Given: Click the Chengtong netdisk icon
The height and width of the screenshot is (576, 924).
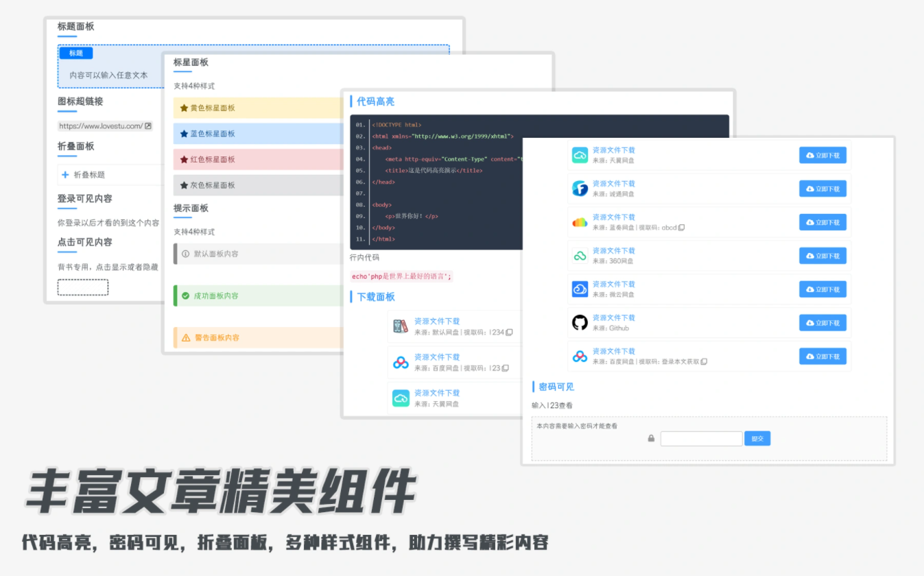Looking at the screenshot, I should click(580, 189).
